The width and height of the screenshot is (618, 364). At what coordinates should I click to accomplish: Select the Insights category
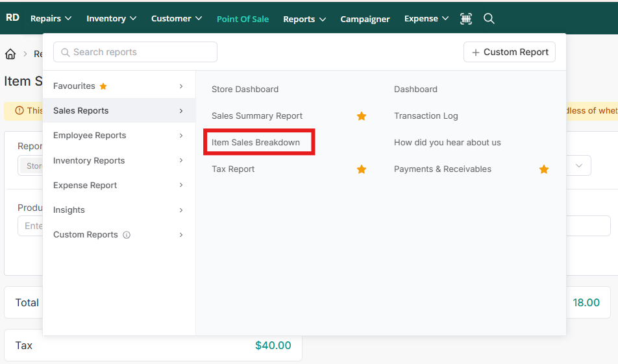119,210
